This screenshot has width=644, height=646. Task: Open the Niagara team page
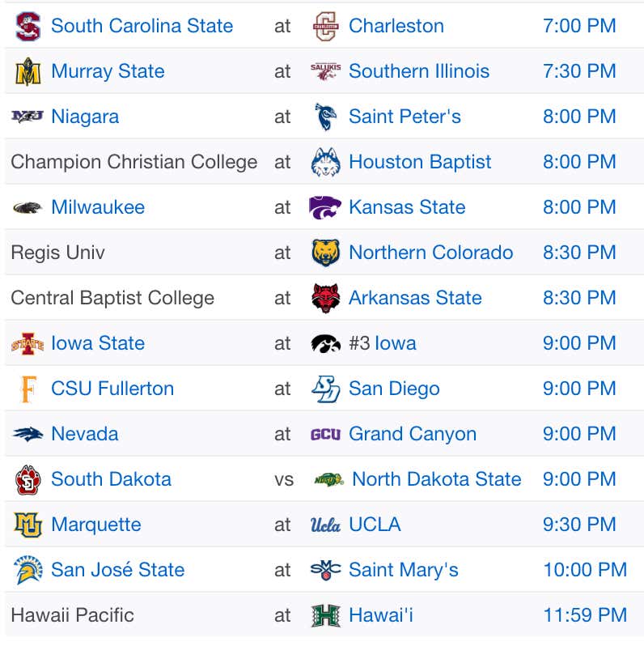(85, 117)
